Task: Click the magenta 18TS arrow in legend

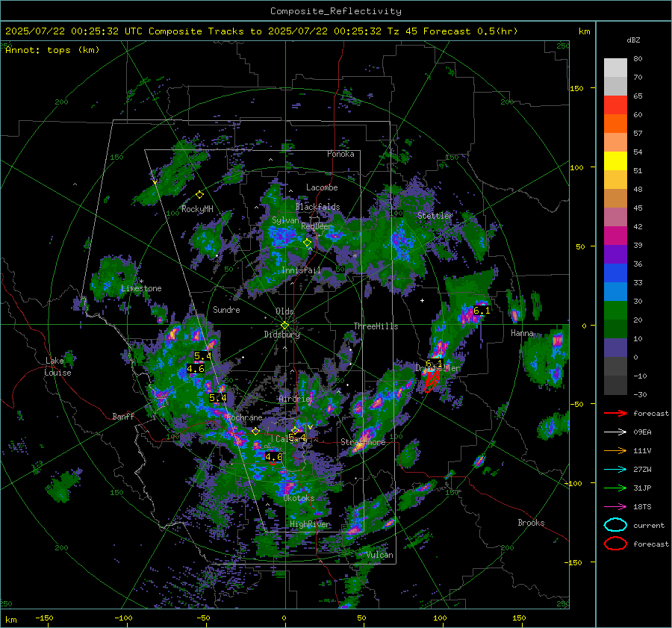Action: [615, 507]
